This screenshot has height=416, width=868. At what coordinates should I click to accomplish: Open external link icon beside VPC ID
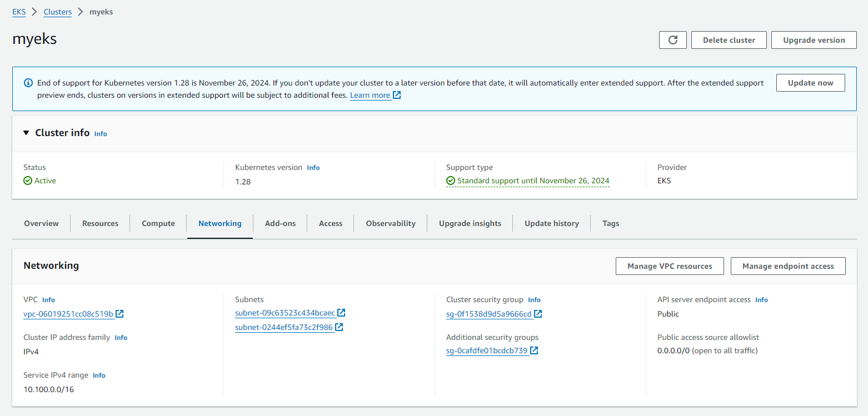point(119,314)
